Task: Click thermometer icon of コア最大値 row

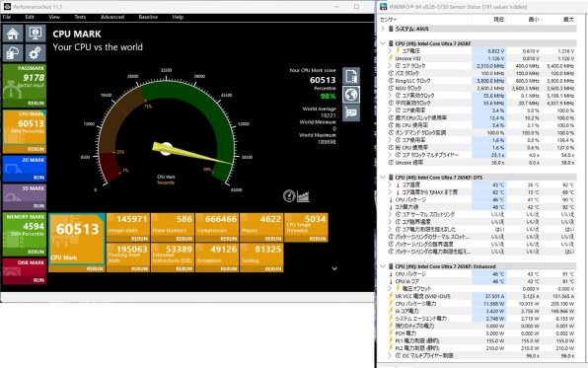Action: [391, 207]
